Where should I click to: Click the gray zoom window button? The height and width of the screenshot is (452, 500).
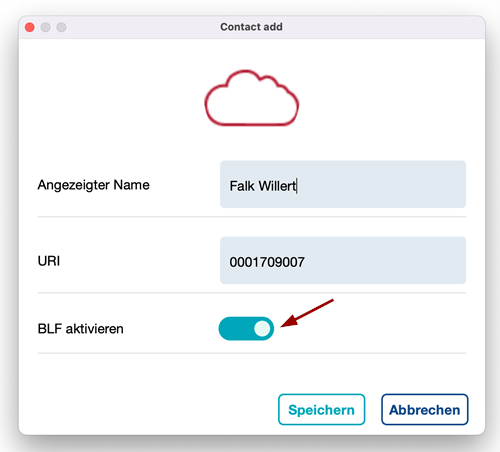[61, 27]
